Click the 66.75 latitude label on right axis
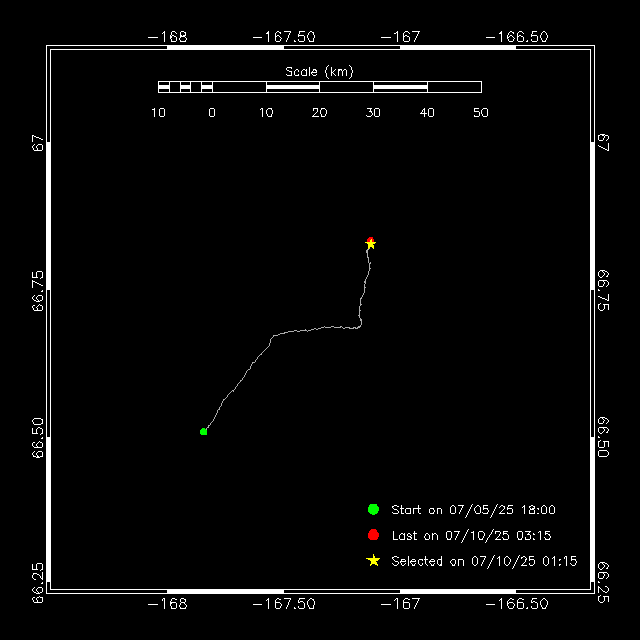640x640 pixels. coord(603,290)
